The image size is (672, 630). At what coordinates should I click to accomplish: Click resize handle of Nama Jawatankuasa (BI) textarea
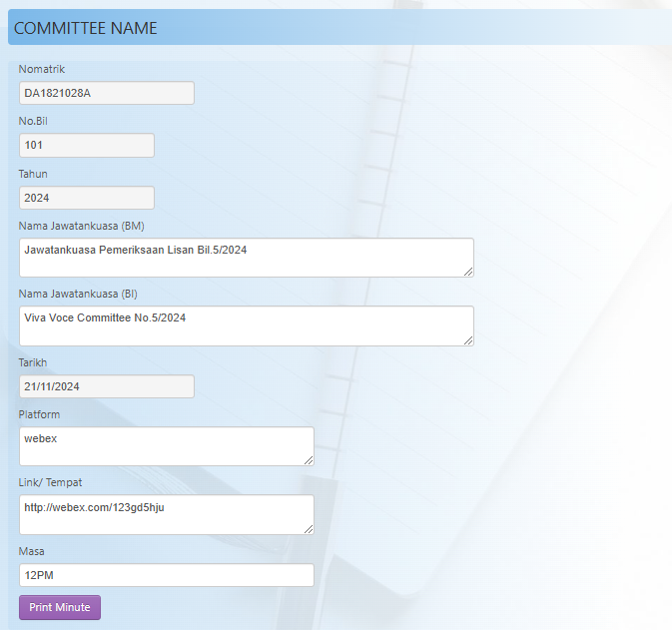tap(467, 339)
